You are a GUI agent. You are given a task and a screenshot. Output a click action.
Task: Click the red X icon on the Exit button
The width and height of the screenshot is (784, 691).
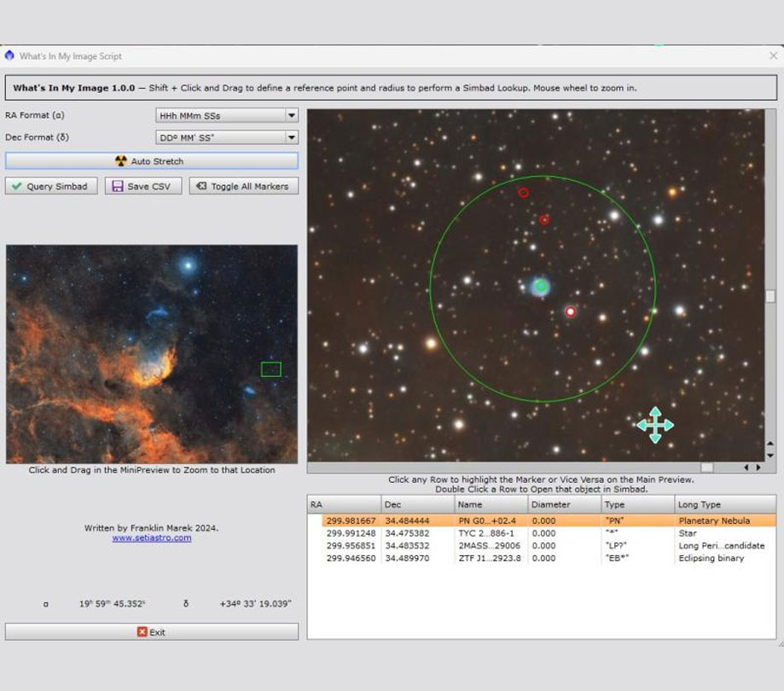click(x=140, y=631)
